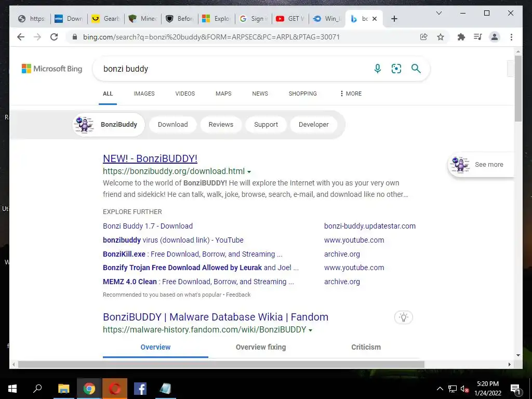Share this page via address bar icon
The image size is (532, 399).
click(x=424, y=37)
